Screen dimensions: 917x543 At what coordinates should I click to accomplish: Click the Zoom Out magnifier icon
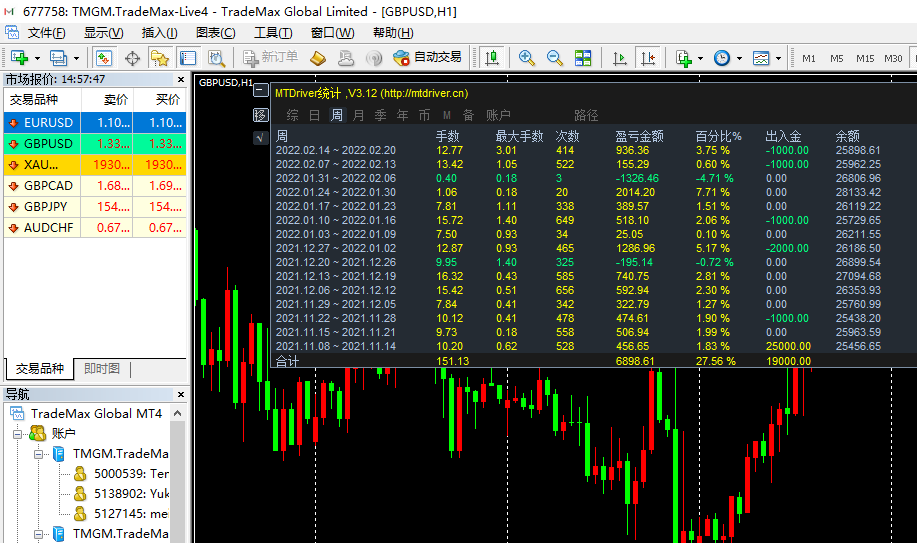[x=554, y=58]
